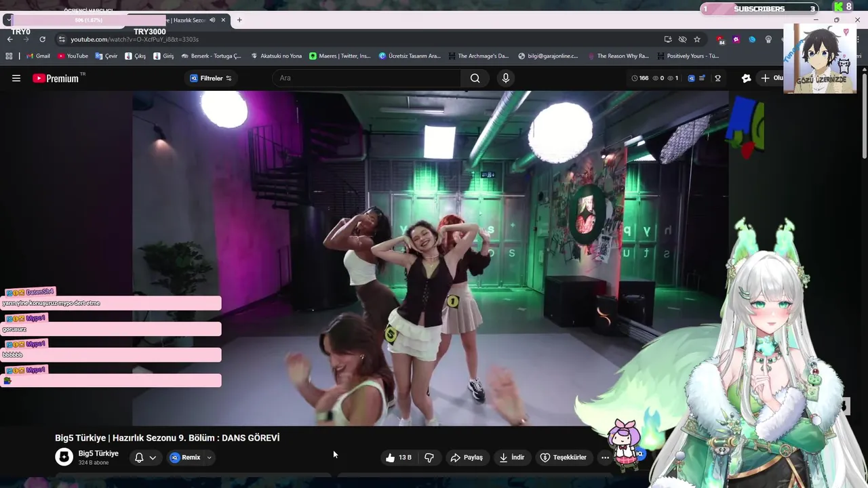Toggle the crossed-eye tracking protection icon
868x488 pixels.
tap(682, 39)
